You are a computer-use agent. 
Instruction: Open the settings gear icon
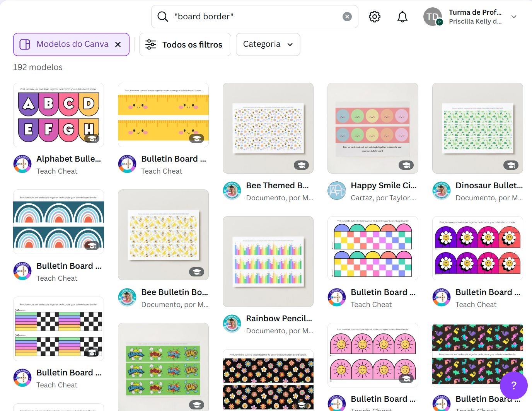click(x=375, y=17)
